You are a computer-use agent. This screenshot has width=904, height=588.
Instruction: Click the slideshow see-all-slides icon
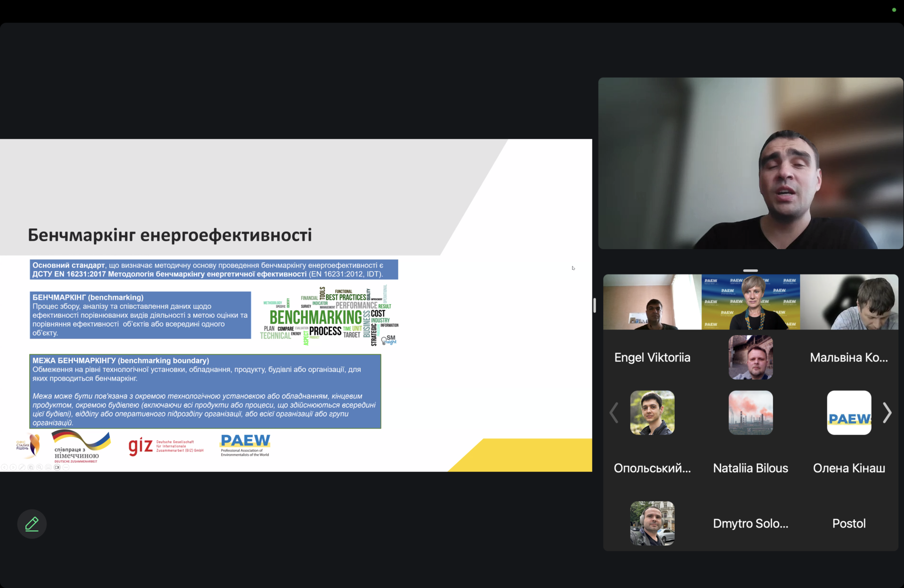tap(31, 467)
